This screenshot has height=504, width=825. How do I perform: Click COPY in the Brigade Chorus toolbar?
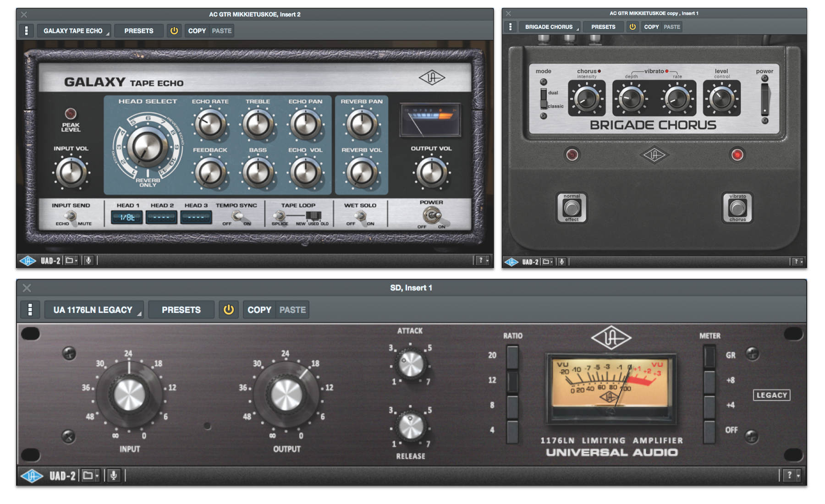point(651,27)
